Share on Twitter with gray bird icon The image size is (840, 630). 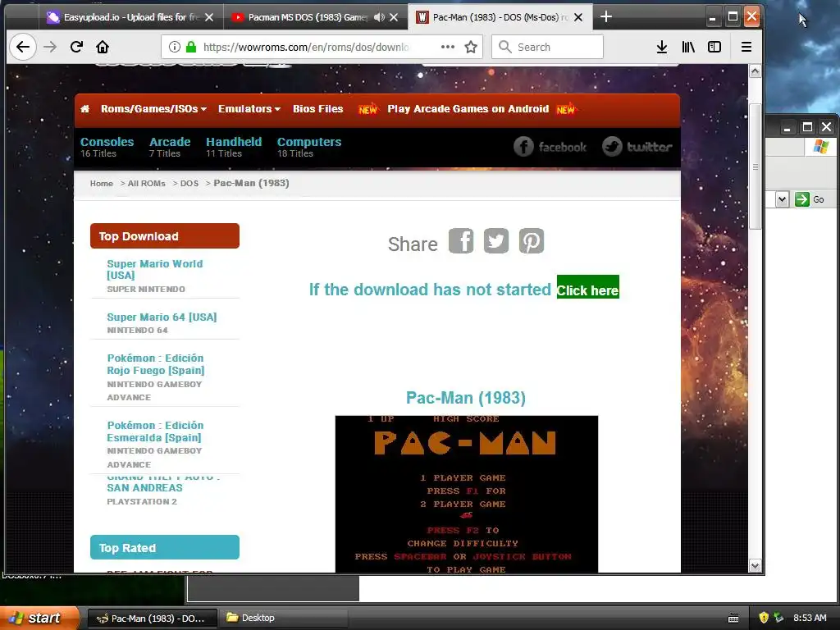click(496, 240)
